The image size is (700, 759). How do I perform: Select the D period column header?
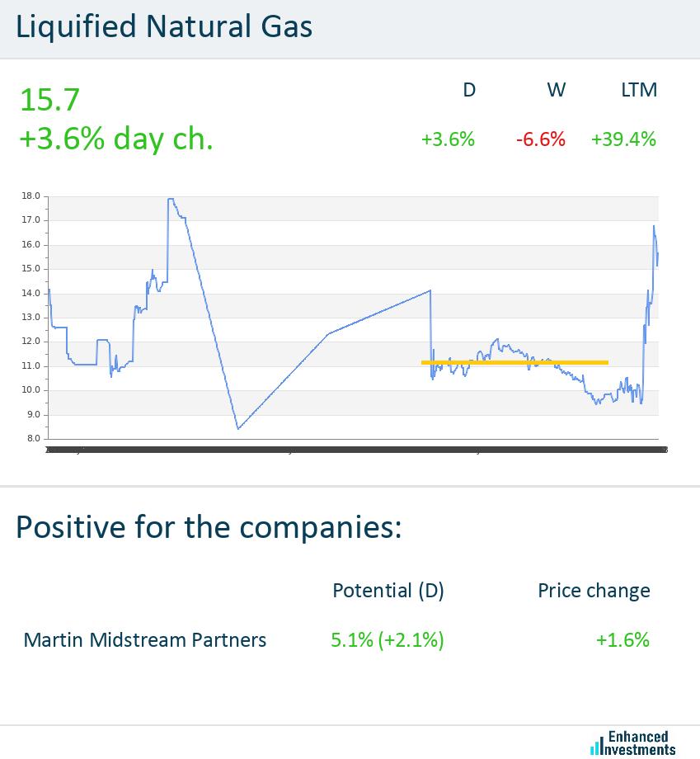(469, 90)
